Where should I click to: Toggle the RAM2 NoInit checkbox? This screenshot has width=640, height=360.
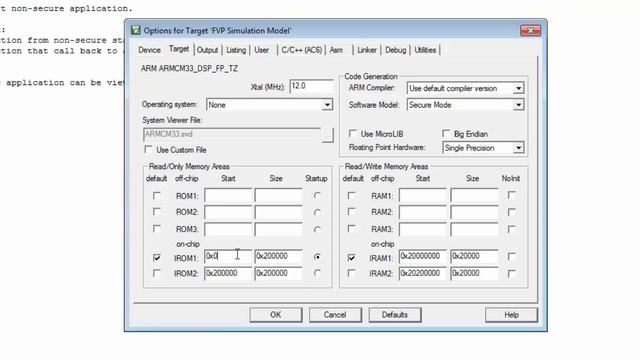pos(511,212)
